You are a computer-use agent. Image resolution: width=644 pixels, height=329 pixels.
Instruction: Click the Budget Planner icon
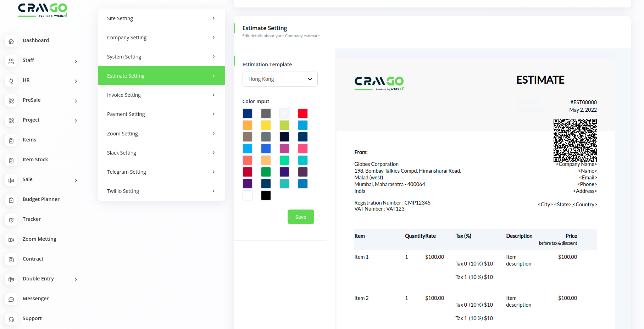coord(11,200)
